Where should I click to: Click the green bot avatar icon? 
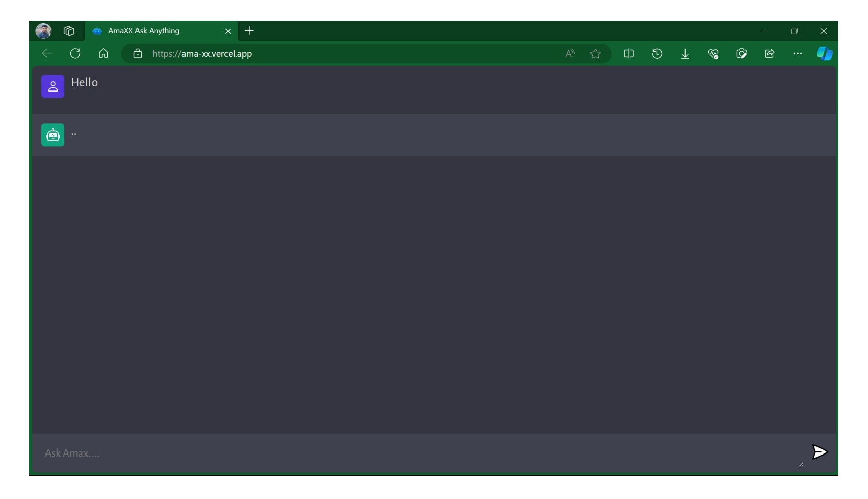coord(53,135)
